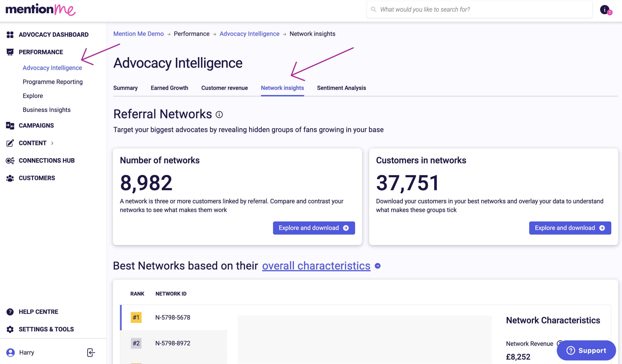Viewport: 622px width, 364px height.
Task: Click into the search input field
Action: tap(479, 9)
